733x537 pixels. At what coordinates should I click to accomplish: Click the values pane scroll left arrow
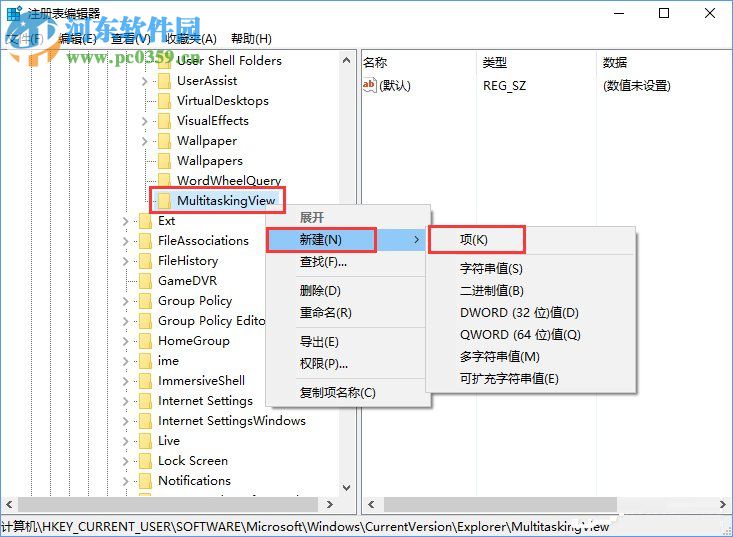point(371,504)
